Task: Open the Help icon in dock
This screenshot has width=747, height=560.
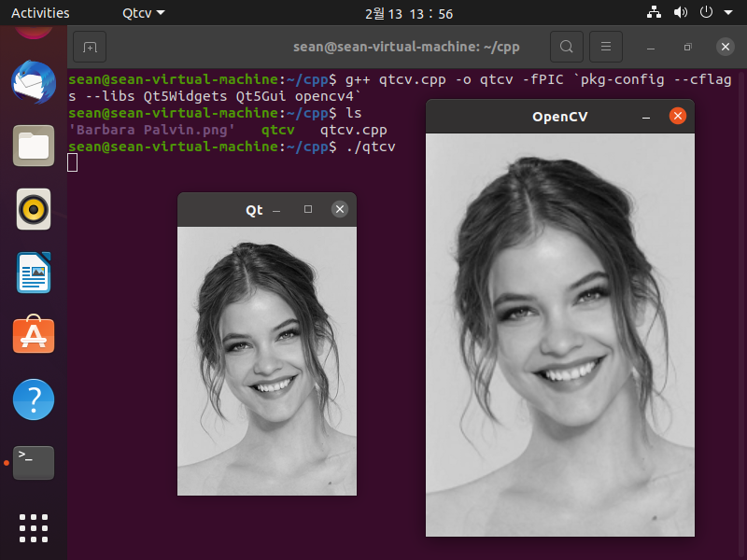Action: (34, 399)
